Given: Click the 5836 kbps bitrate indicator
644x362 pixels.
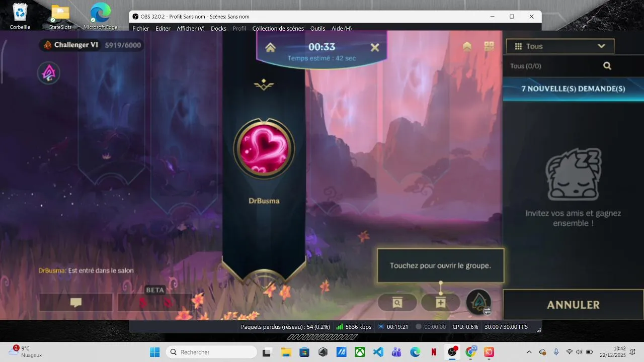Looking at the screenshot, I should [354, 327].
